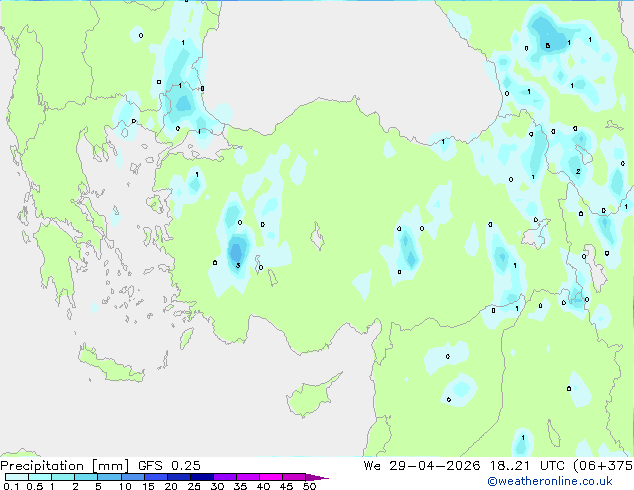Screen dimensions: 634x490
Task: Click the 'Precipitation [mm]' title text
Action: click(65, 466)
